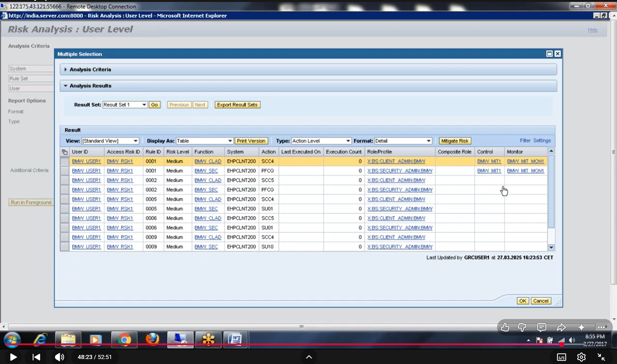Open the BMW_MIT_MON1 monitor link in the second row
This screenshot has width=617, height=364.
(525, 171)
